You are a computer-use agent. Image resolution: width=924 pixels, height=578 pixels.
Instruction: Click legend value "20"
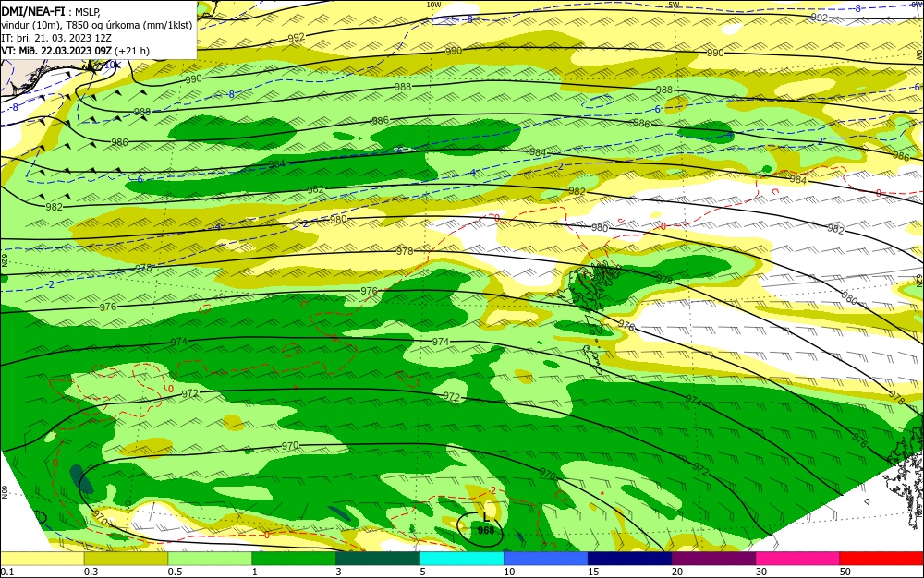[677, 572]
